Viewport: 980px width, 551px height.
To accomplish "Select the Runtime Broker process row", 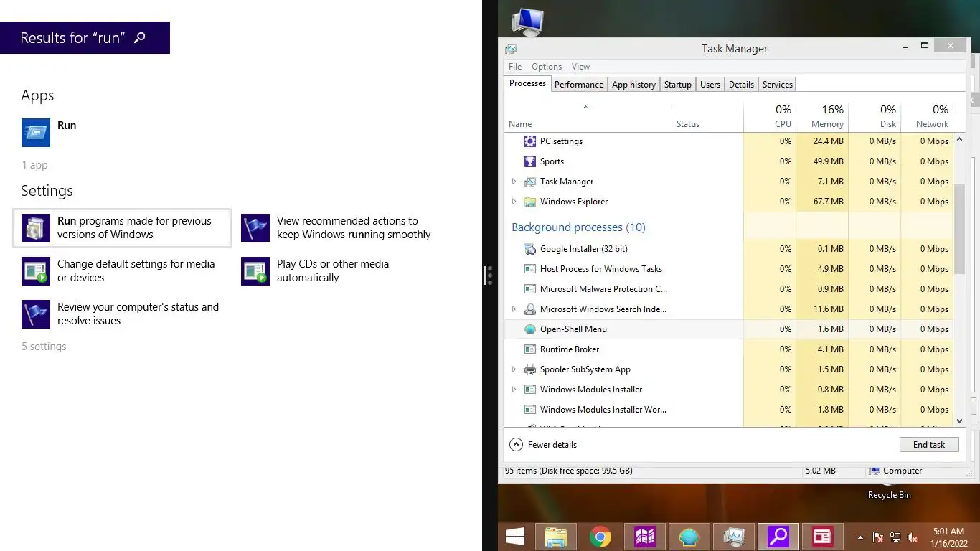I will click(x=729, y=349).
